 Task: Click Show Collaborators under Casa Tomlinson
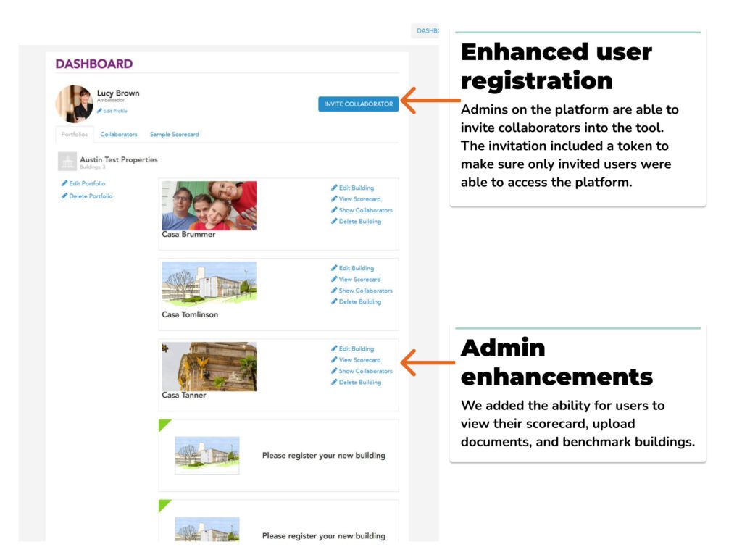(x=366, y=291)
